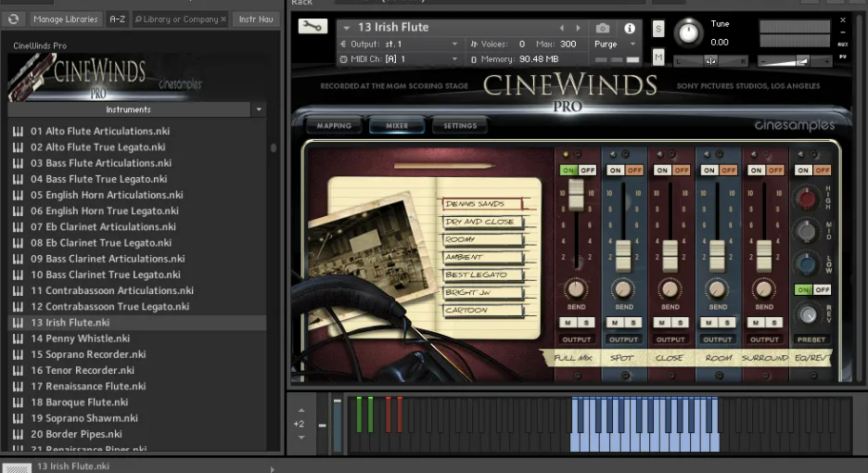Screen dimensions: 868x473
Task: Solo the Close channel with its S button
Action: click(x=680, y=323)
